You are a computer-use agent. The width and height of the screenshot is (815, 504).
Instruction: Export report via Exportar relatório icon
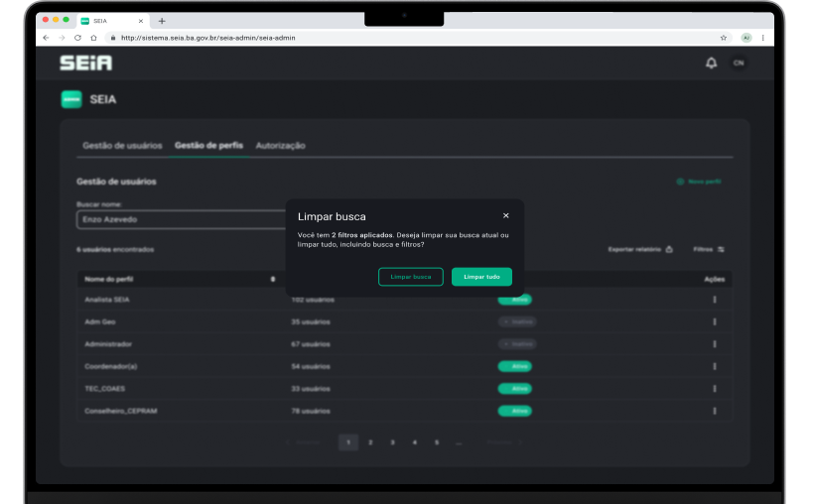(x=669, y=249)
